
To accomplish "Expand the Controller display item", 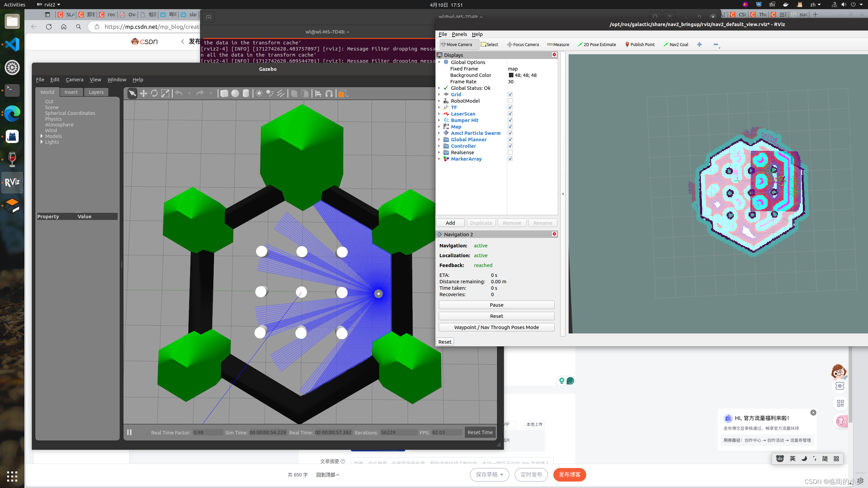I will pyautogui.click(x=439, y=145).
